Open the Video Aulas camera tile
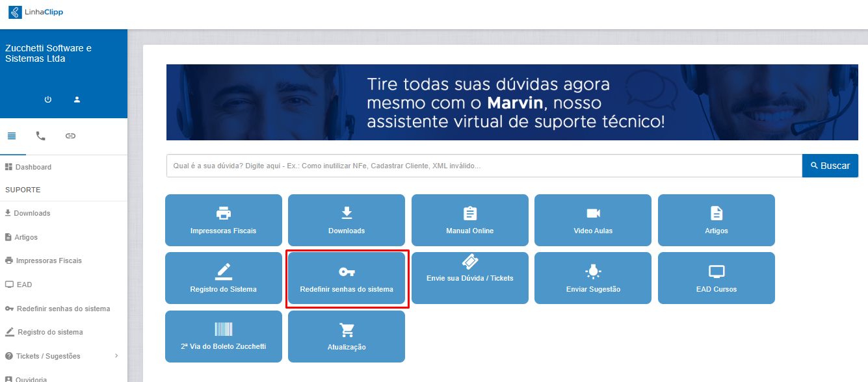The width and height of the screenshot is (868, 382). click(x=592, y=220)
